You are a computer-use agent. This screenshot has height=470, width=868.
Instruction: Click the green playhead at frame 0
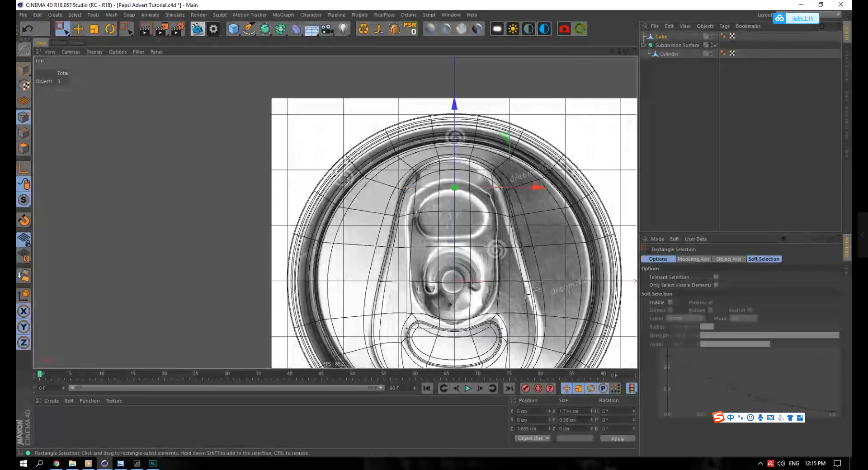40,374
